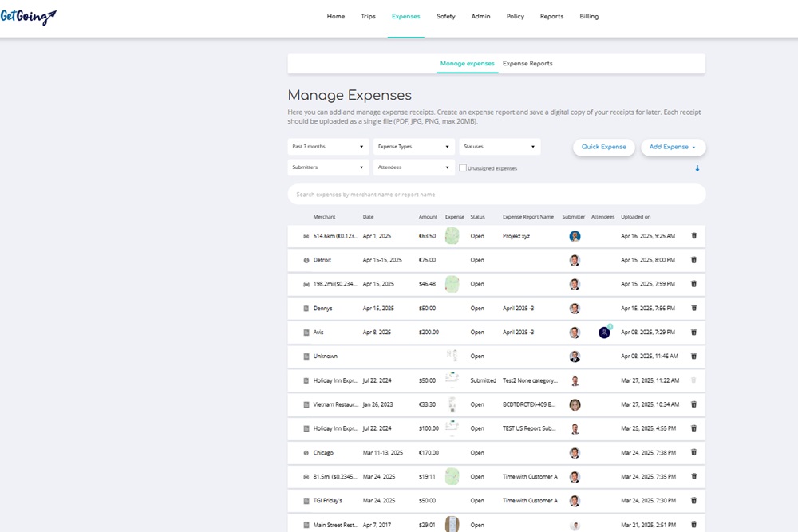Screen dimensions: 798x532
Task: Open the submitter avatar on the Dennys row
Action: 575,308
